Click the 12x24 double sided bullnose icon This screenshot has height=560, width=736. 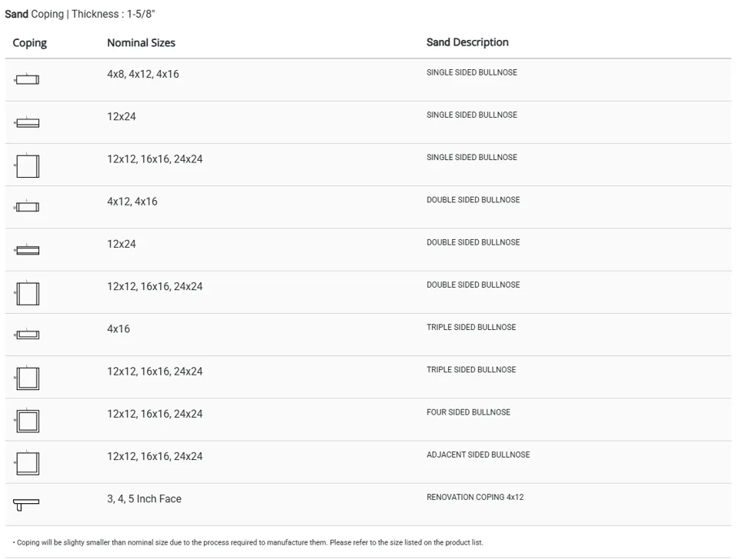pos(27,250)
